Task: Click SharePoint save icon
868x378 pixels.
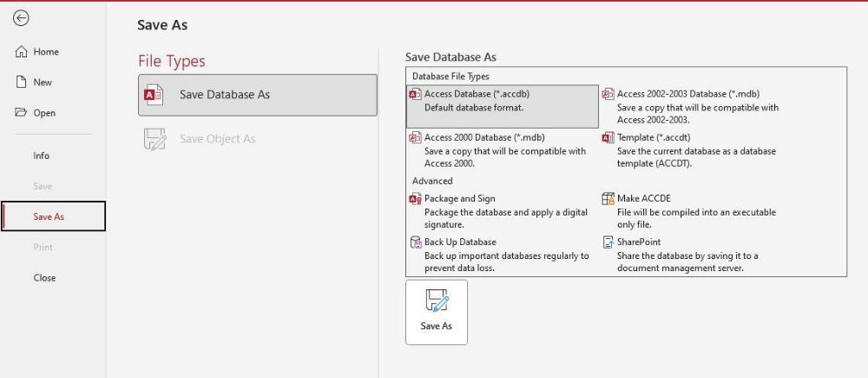Action: point(608,242)
